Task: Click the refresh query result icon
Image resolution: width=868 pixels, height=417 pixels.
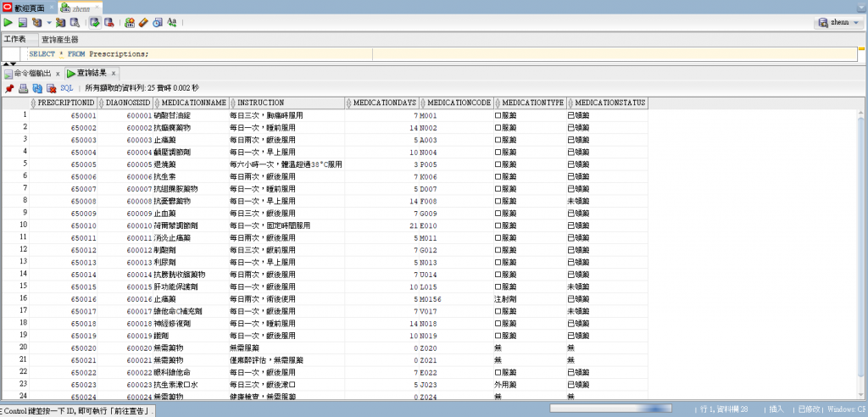Action: 37,88
